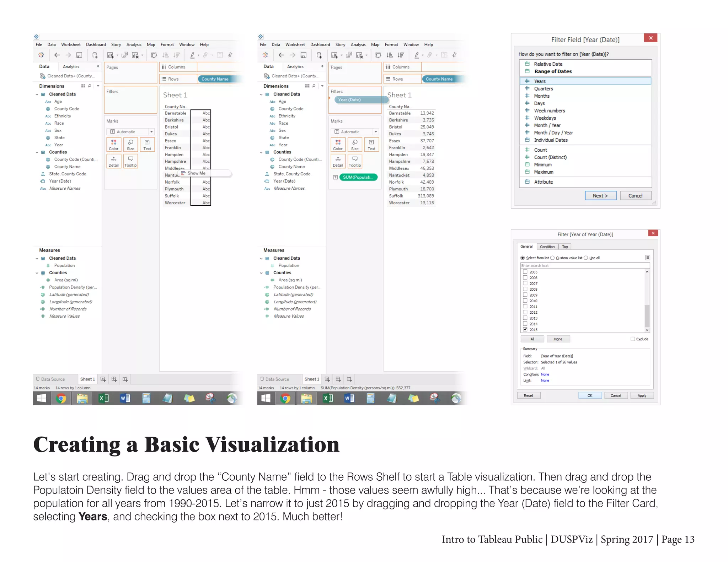Open filter dialog list options menu icon
This screenshot has width=728, height=562.
(x=647, y=258)
